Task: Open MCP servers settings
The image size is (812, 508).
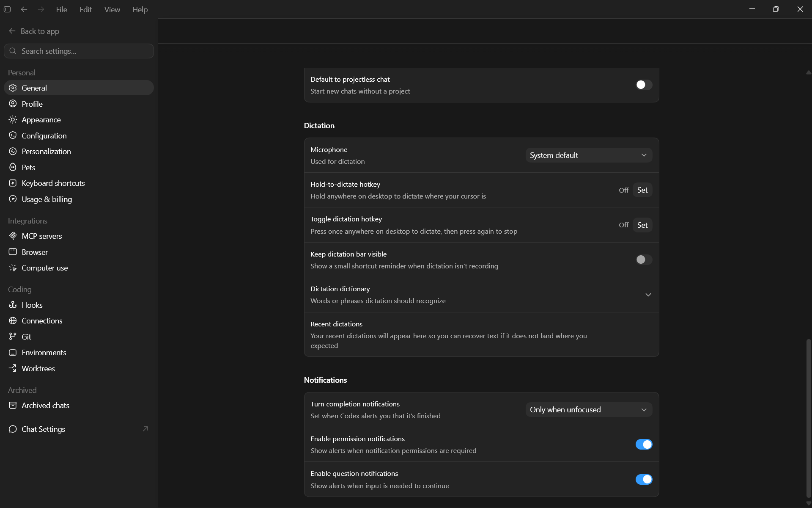Action: click(x=79, y=236)
